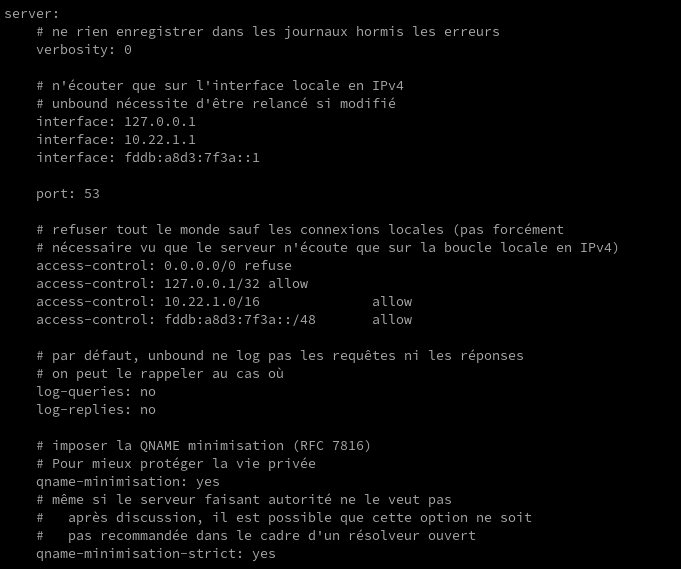Click the qname-minimisation-strict "yes" value

point(264,553)
